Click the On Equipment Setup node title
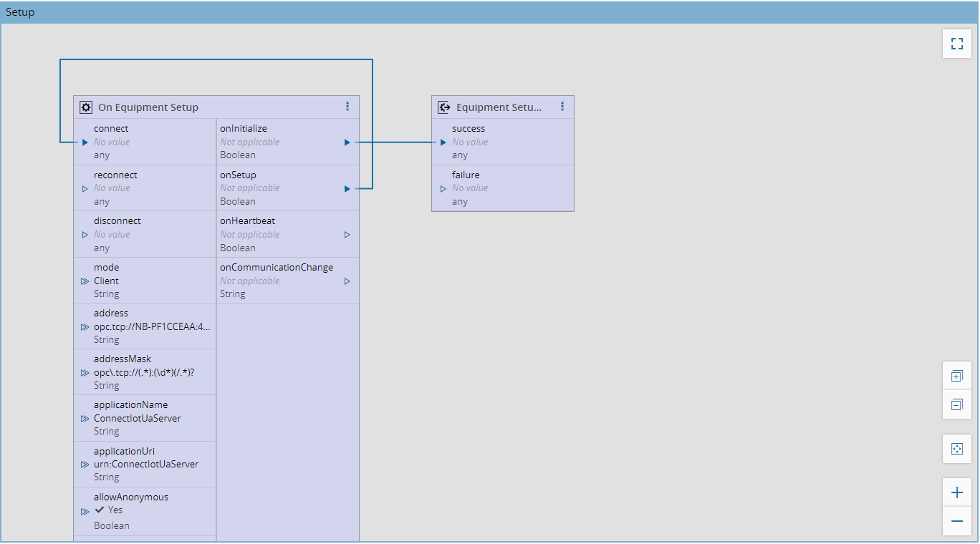This screenshot has height=544, width=980. [x=148, y=107]
